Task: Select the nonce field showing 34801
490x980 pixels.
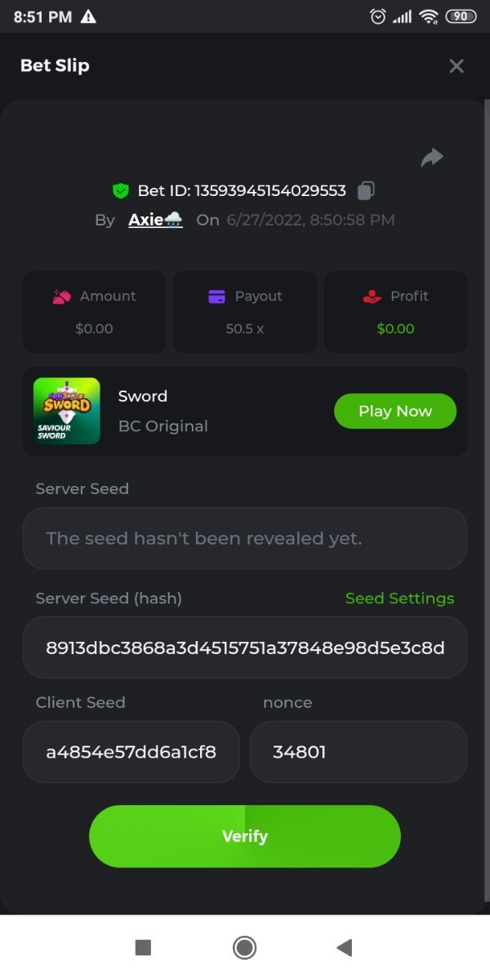Action: pyautogui.click(x=359, y=752)
